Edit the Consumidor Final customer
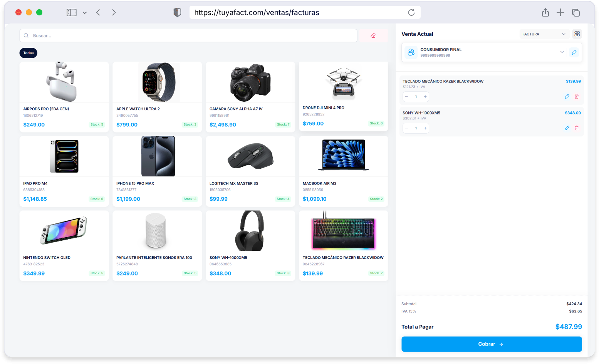This screenshot has height=364, width=599. click(x=574, y=52)
